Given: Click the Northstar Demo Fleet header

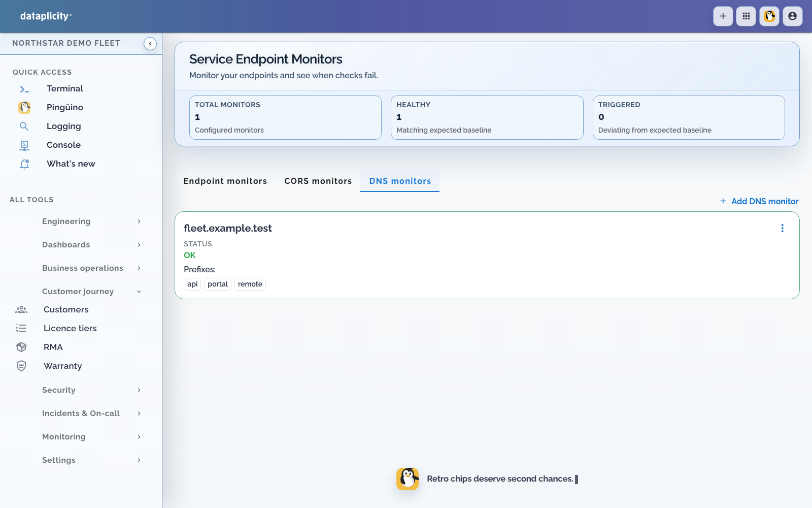Looking at the screenshot, I should point(66,43).
